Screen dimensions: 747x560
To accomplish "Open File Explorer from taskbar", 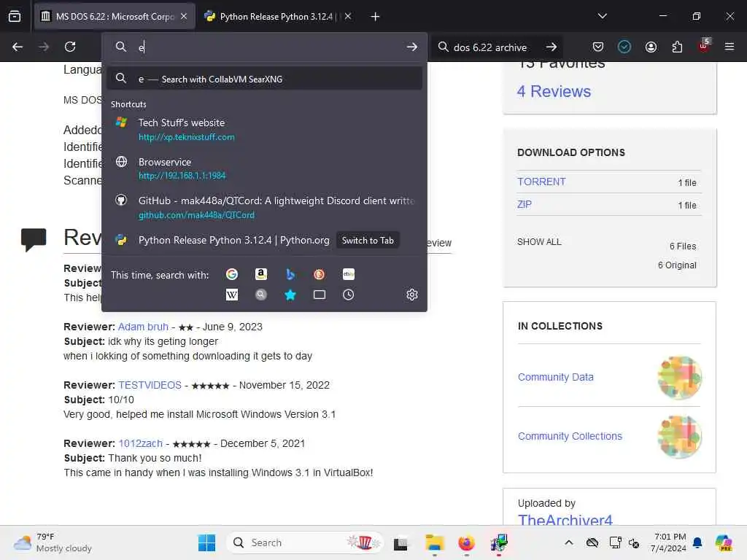I will 435,542.
